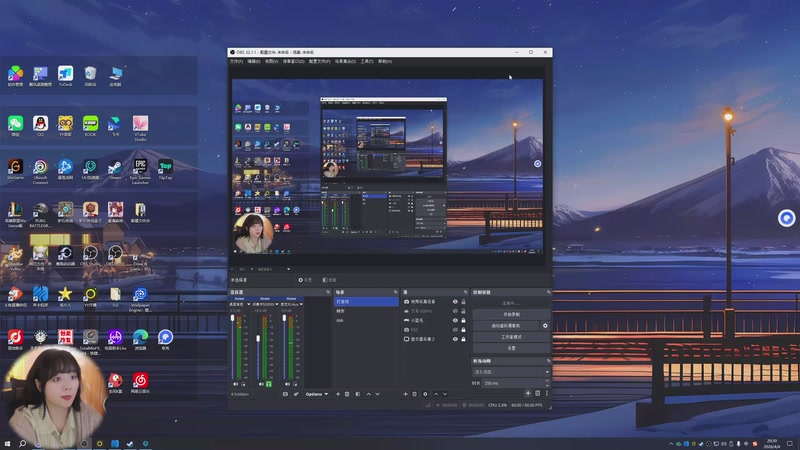Open the Help (帮助) menu in OBS
Image resolution: width=800 pixels, height=450 pixels.
(385, 61)
